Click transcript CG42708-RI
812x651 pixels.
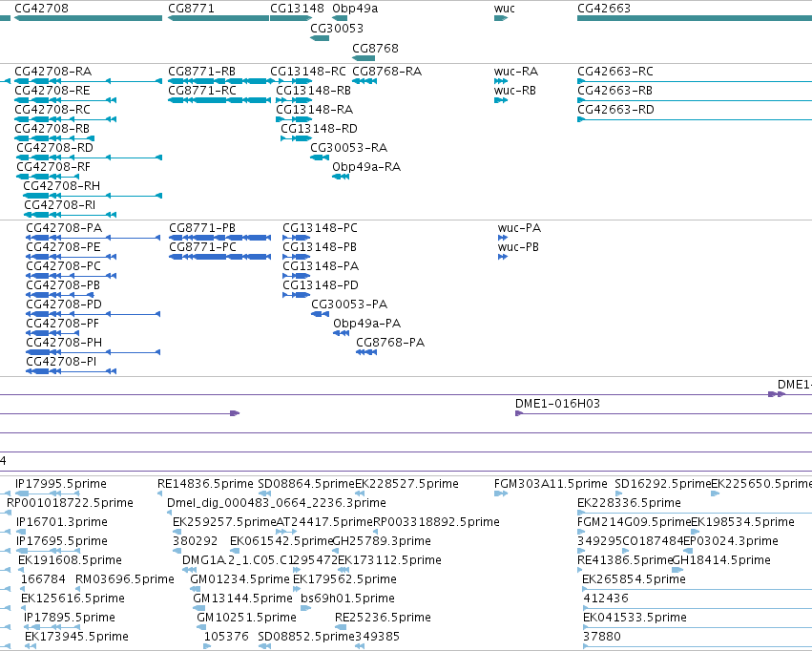60,205
